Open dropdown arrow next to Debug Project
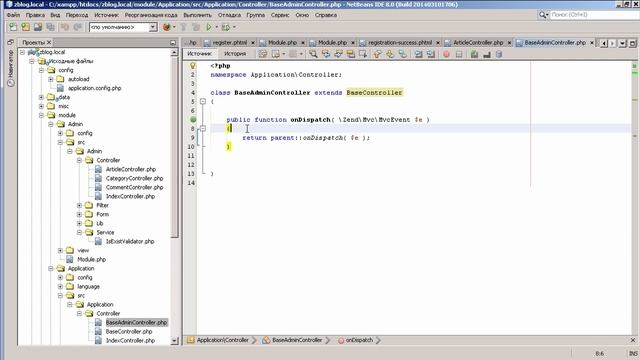This screenshot has height=360, width=640. pyautogui.click(x=234, y=27)
